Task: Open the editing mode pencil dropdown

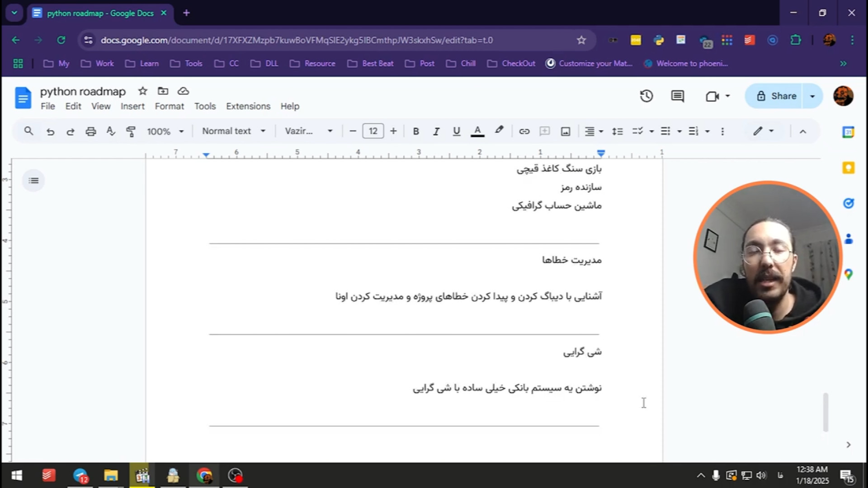Action: tap(763, 131)
